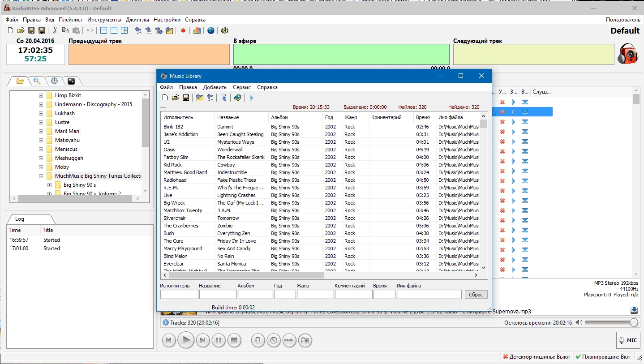
Task: Expand the Limp Bizkit folder
Action: coord(41,95)
